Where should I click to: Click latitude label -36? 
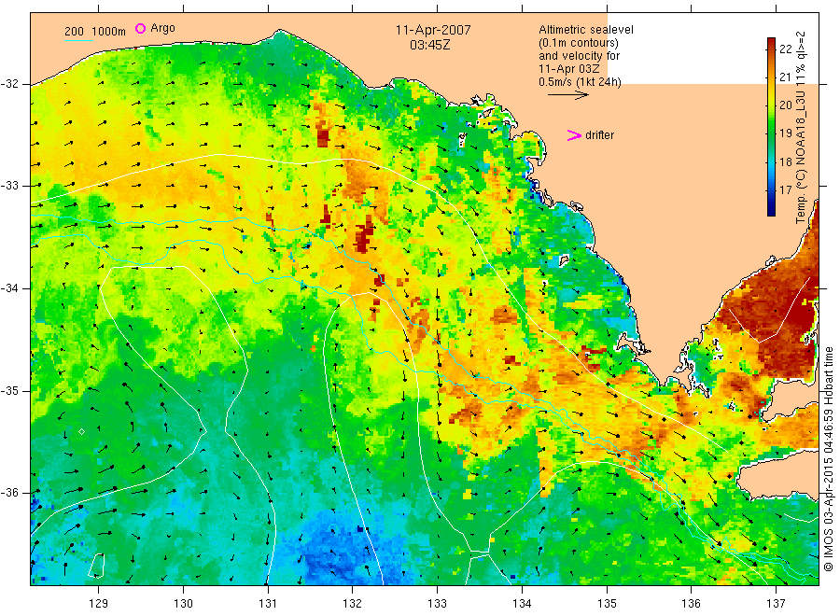pos(9,493)
